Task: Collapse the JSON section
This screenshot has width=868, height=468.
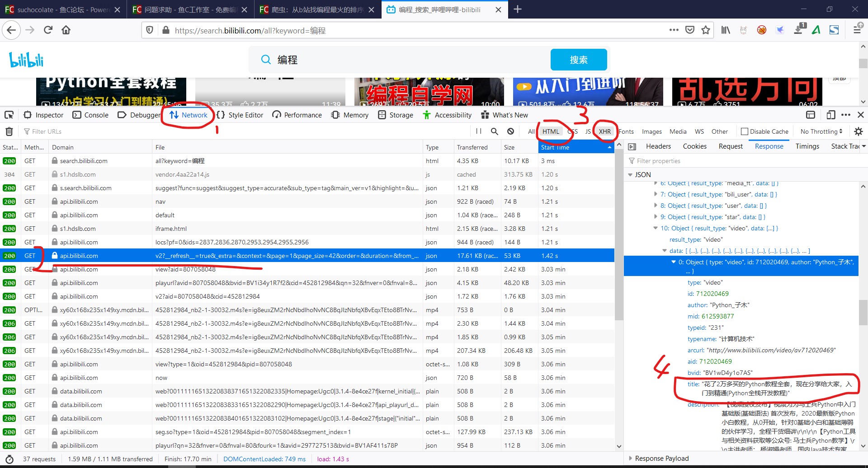Action: (630, 175)
